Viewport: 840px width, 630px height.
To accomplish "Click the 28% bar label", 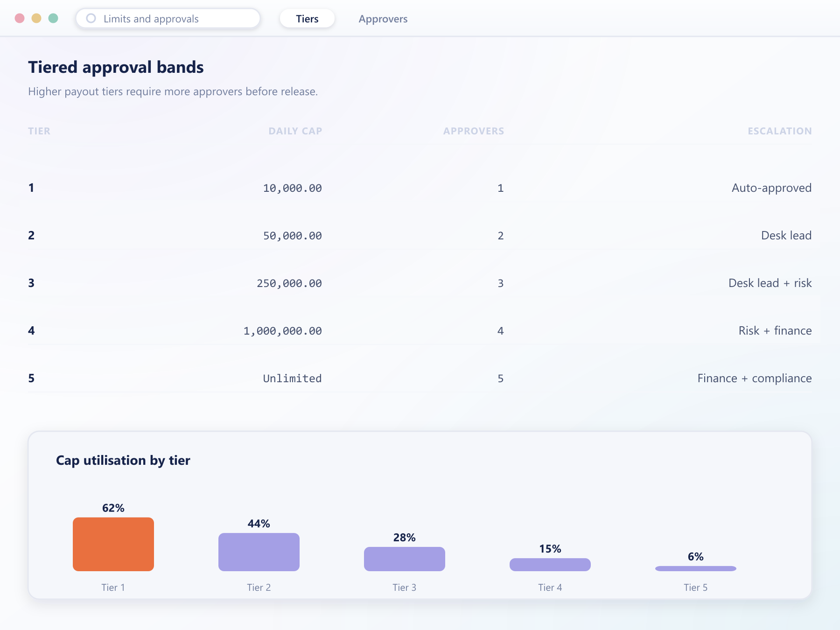I will coord(405,538).
